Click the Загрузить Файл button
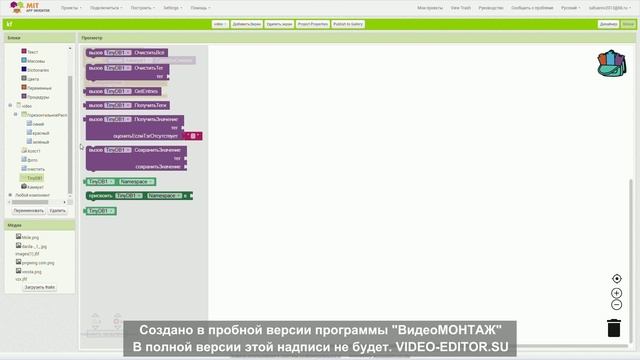This screenshot has width=640, height=360. [40, 287]
